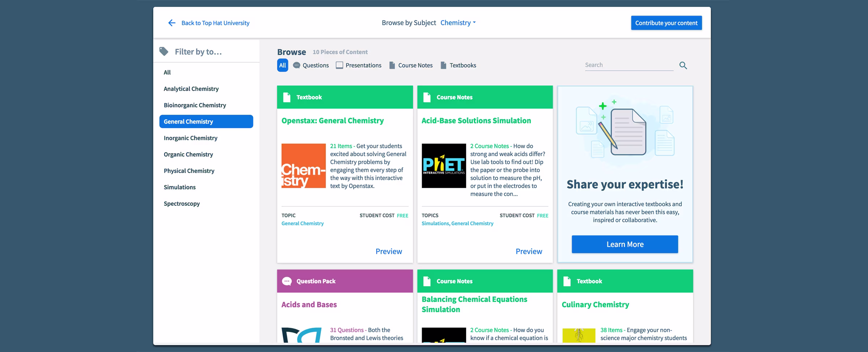The image size is (868, 352).
Task: Preview the Openstax General Chemistry textbook
Action: 389,251
